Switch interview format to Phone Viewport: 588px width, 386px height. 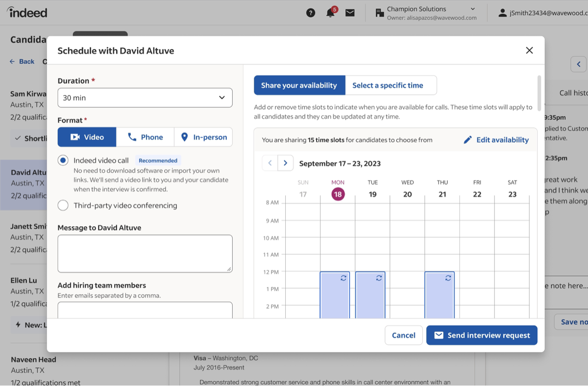(x=145, y=137)
